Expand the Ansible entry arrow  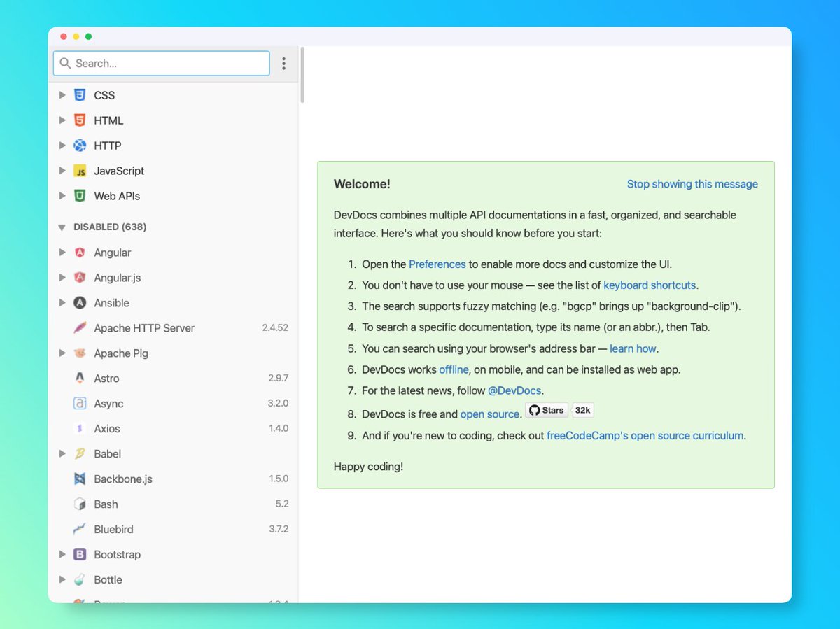tap(62, 303)
